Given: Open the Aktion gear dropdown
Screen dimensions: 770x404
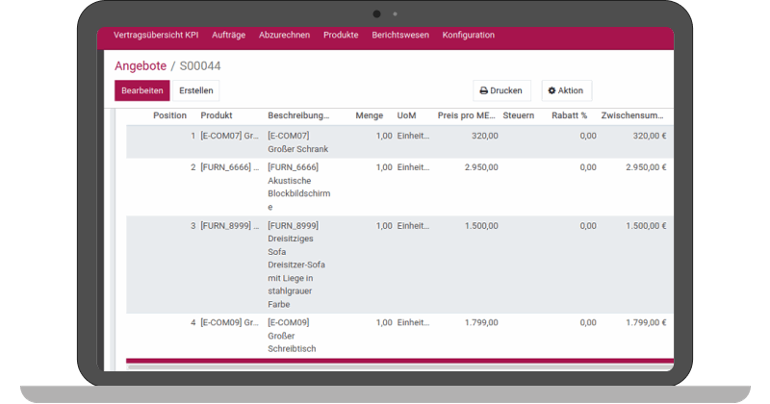Looking at the screenshot, I should (x=566, y=91).
